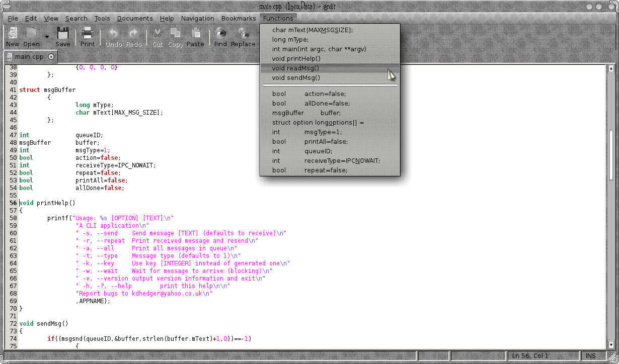
Task: Click the Copy toolbar icon
Action: [x=176, y=37]
